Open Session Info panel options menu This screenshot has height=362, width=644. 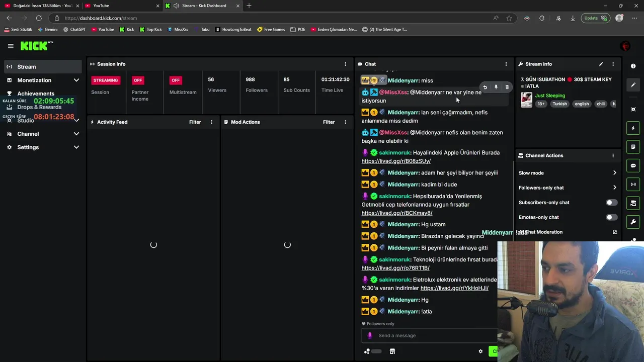345,64
